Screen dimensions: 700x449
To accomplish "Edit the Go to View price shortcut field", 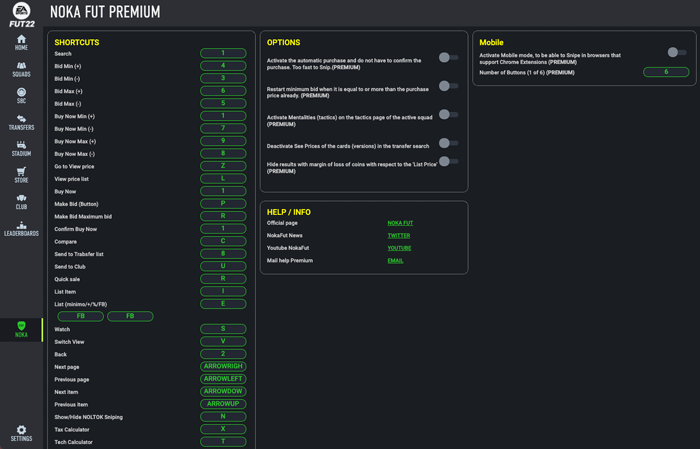I will pos(223,166).
